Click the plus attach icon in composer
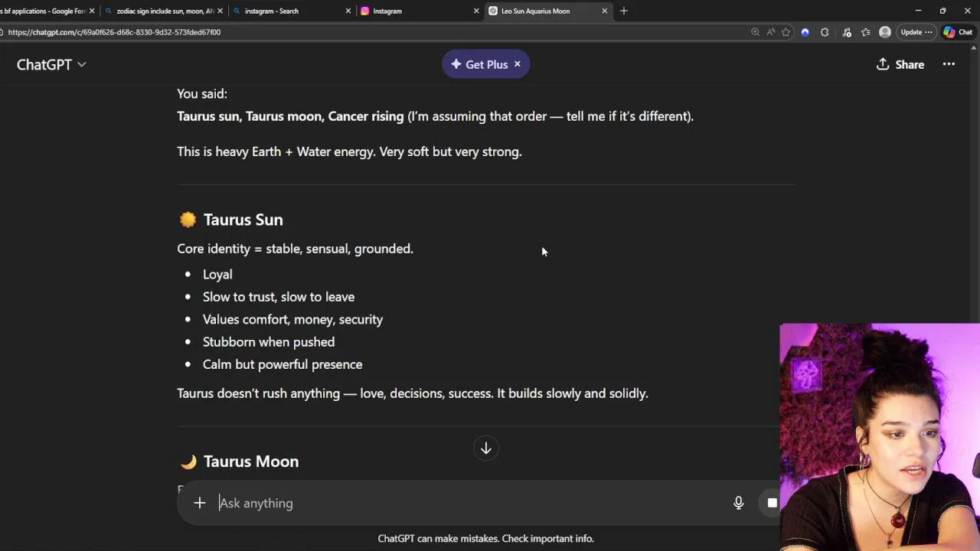The width and height of the screenshot is (980, 551). point(199,503)
